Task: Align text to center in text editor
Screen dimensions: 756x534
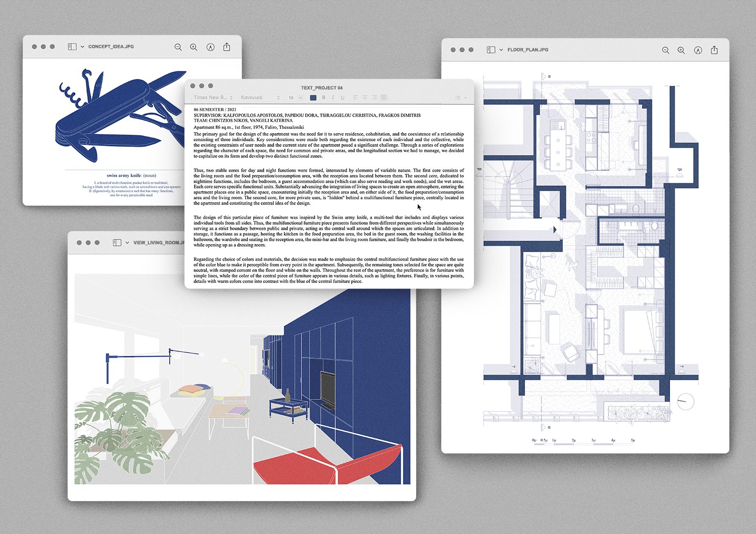Action: pos(365,98)
